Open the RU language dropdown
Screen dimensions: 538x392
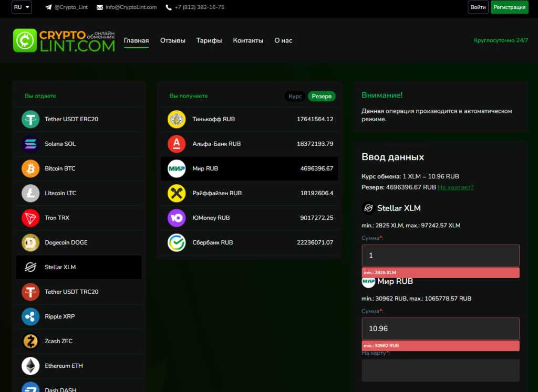(22, 7)
